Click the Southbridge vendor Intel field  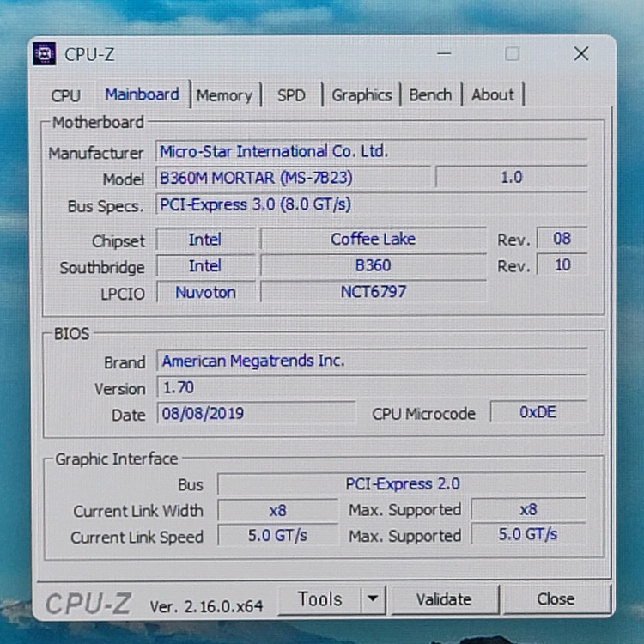205,265
